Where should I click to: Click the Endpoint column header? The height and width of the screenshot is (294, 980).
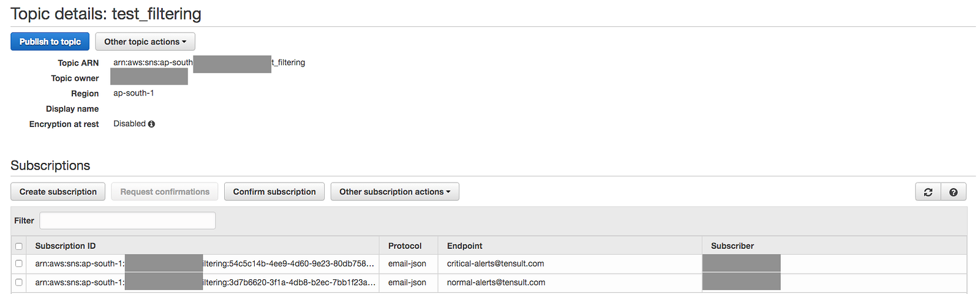[x=465, y=246]
